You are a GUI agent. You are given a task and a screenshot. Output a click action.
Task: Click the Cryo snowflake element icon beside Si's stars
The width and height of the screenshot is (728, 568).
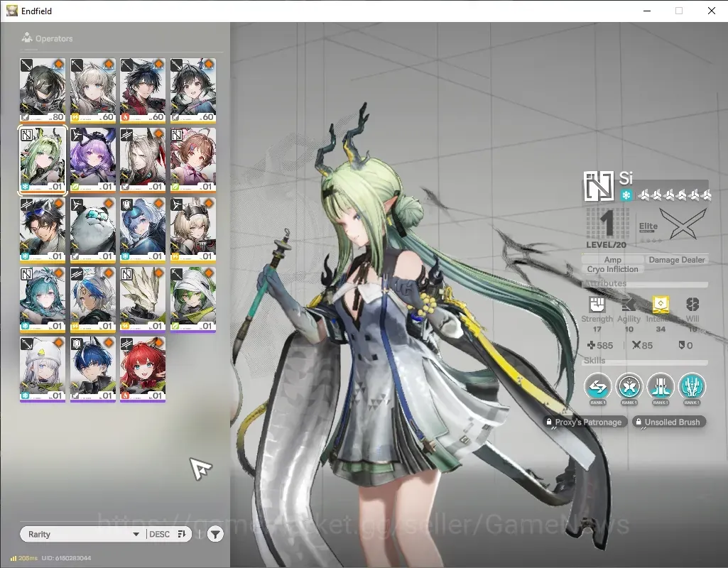click(x=626, y=195)
